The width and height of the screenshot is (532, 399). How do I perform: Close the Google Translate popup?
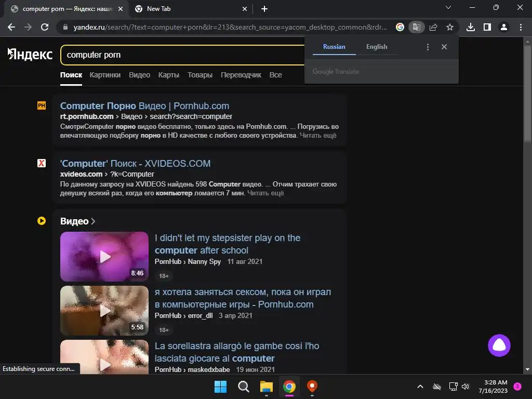444,47
